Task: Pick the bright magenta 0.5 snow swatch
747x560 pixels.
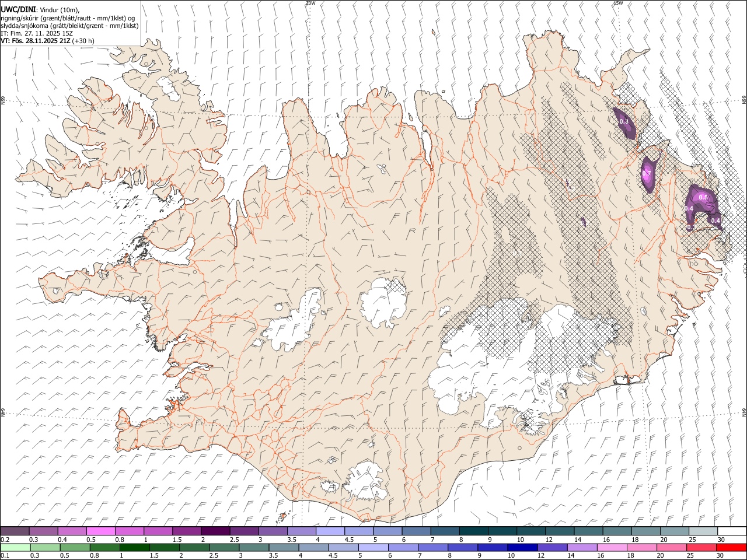Action: pos(100,531)
